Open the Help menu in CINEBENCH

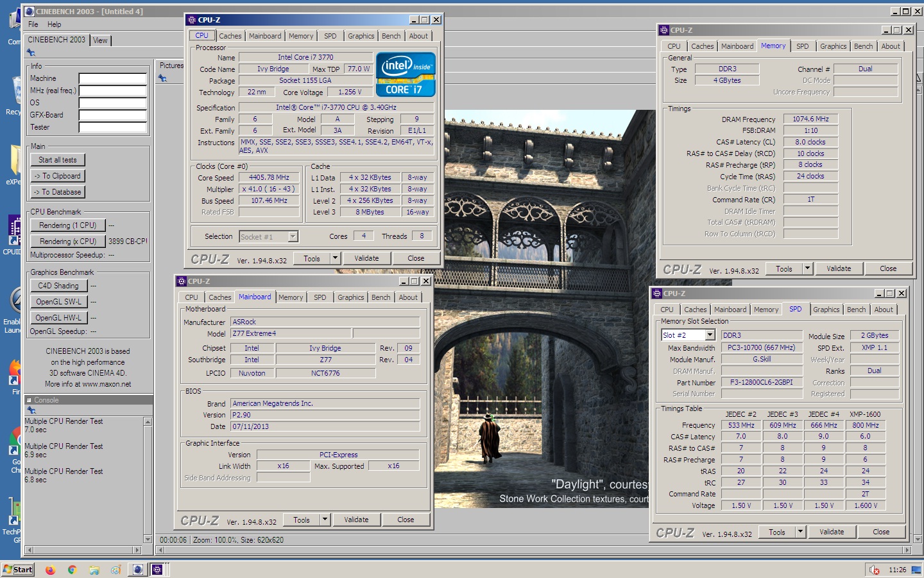coord(55,24)
